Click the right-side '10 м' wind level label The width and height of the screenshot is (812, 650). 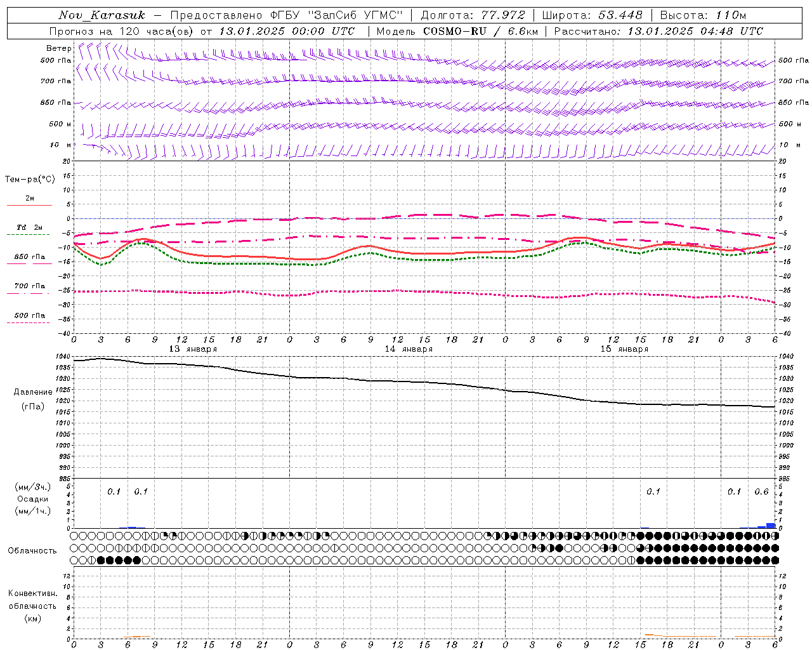[789, 145]
